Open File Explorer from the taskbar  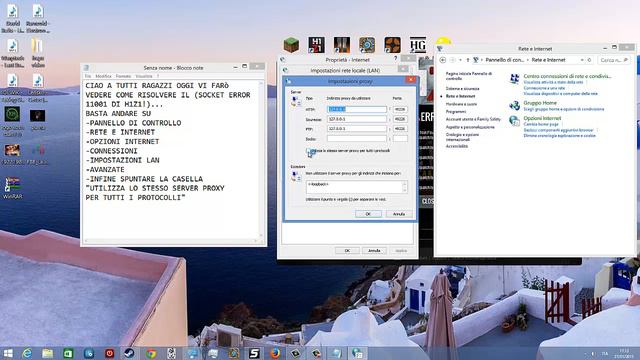point(47,353)
